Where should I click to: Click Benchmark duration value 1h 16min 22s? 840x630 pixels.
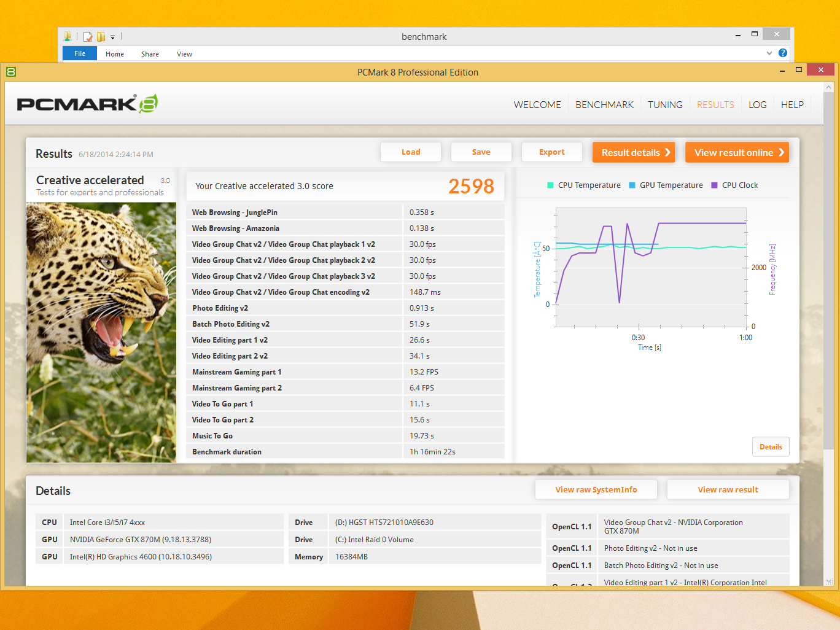[x=432, y=451]
